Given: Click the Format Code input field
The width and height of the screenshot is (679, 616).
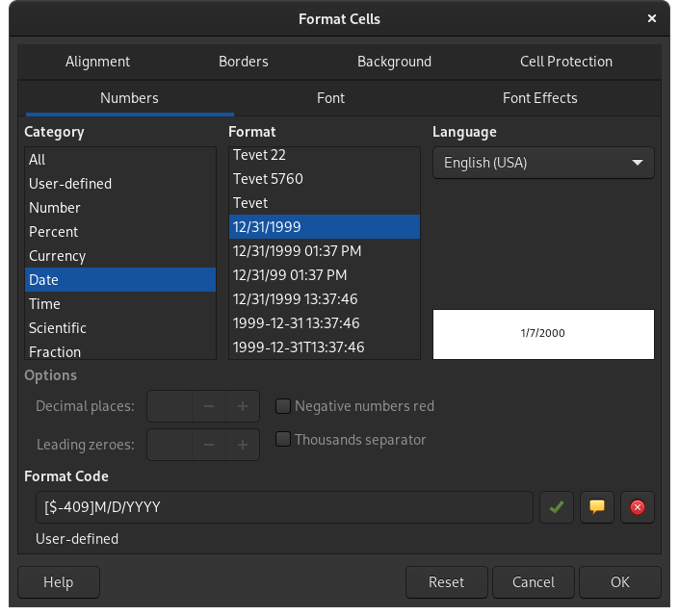Looking at the screenshot, I should point(284,507).
